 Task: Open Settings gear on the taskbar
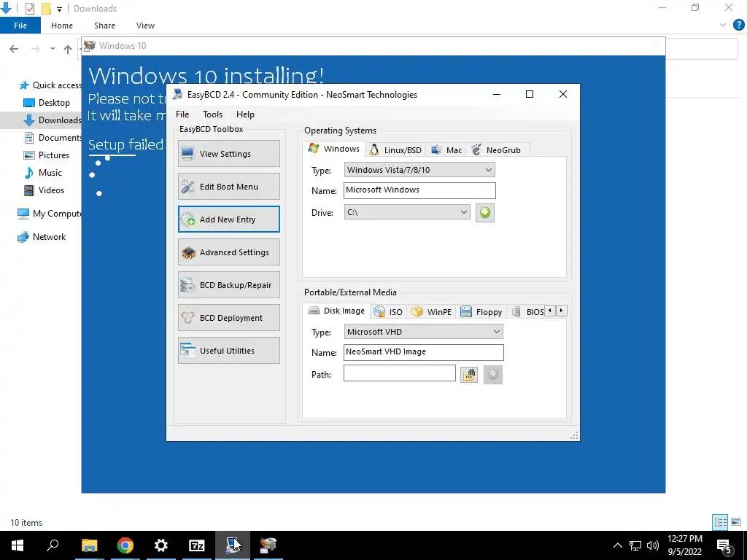tap(161, 545)
